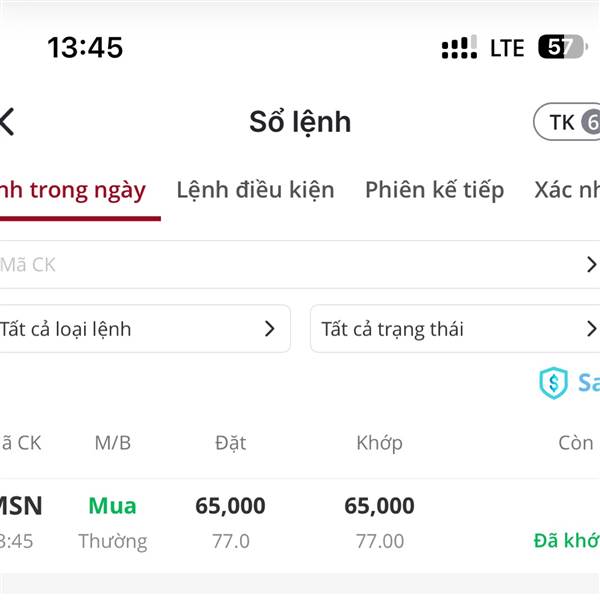Viewport: 600px width, 600px height.
Task: Tap the Đã khớp status label
Action: pyautogui.click(x=567, y=541)
